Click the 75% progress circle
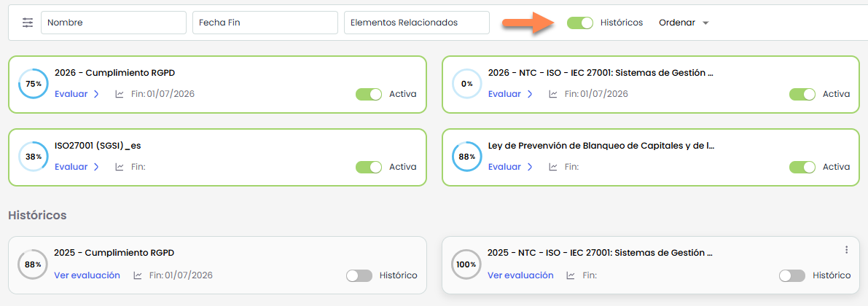Screen dimensions: 868x306 [33, 84]
